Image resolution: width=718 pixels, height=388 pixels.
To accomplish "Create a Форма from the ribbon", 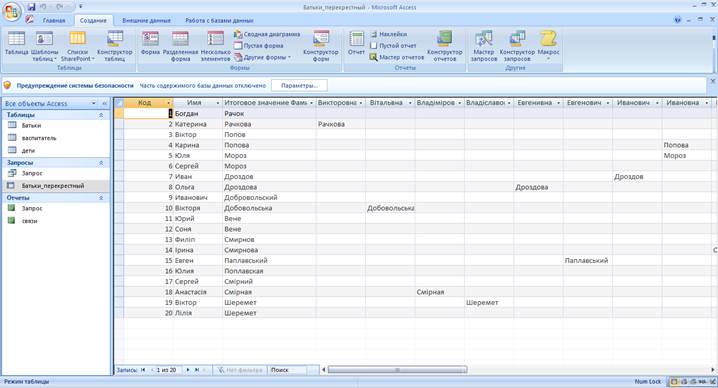I will (x=150, y=43).
